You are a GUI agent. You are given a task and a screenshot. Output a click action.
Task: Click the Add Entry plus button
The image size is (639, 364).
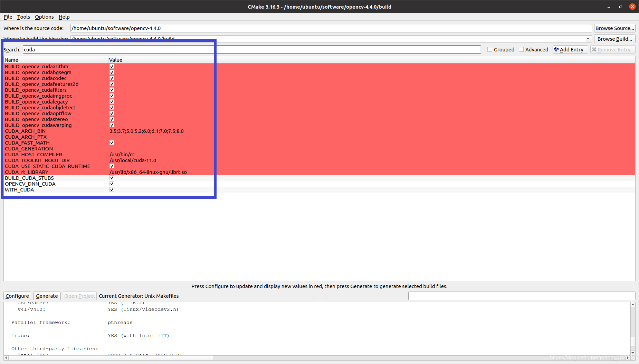[x=570, y=50]
